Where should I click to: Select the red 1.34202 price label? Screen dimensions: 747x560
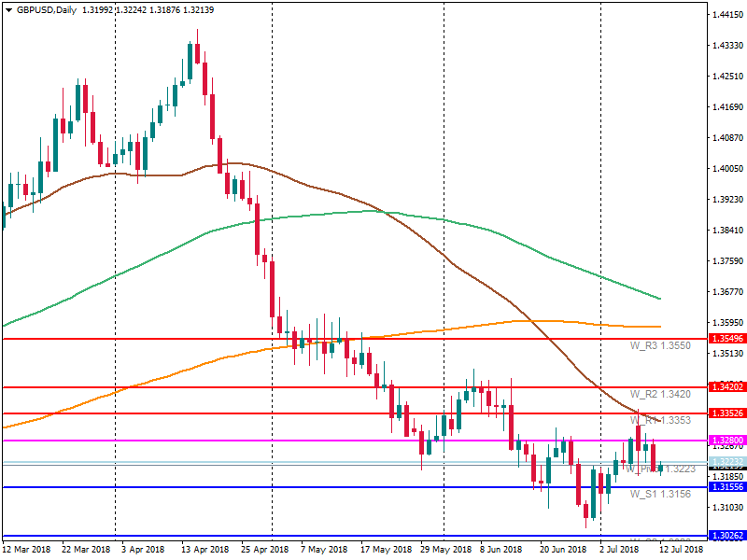click(726, 386)
